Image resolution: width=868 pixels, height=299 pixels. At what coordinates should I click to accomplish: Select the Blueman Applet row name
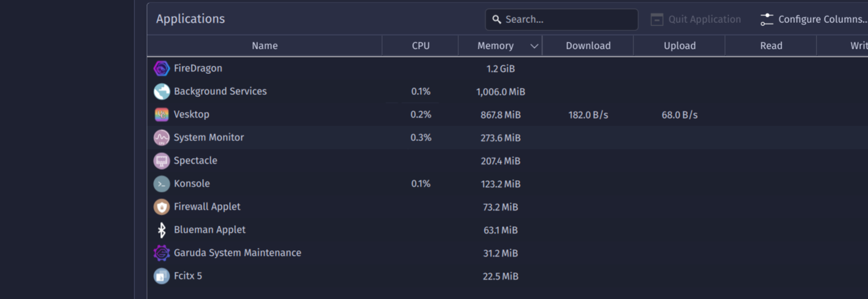[x=209, y=229]
